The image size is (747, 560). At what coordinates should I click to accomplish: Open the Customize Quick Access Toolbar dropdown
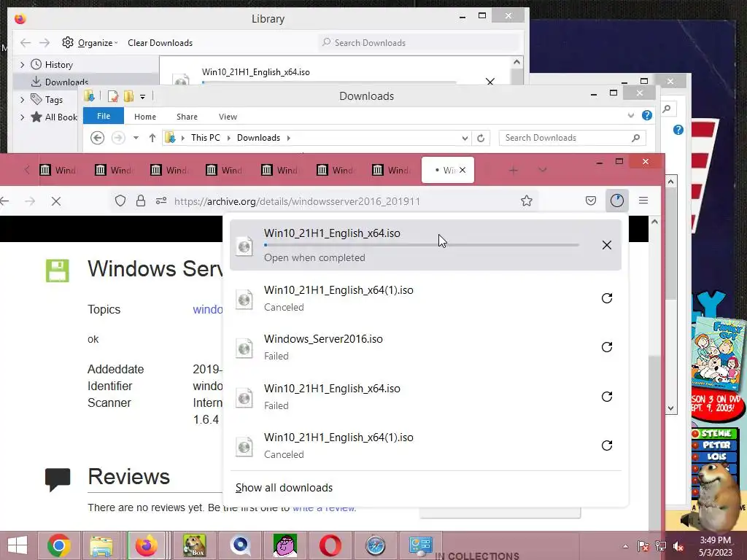pyautogui.click(x=142, y=97)
